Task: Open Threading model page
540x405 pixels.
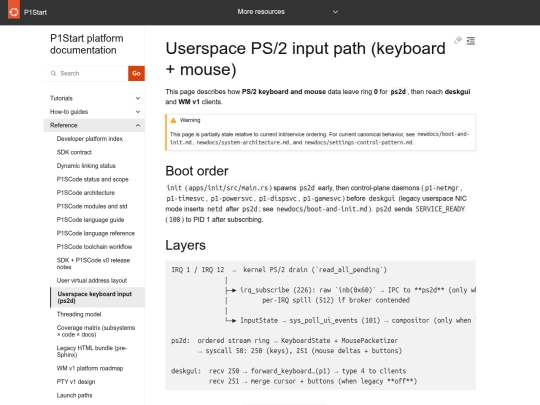Action: coord(79,314)
